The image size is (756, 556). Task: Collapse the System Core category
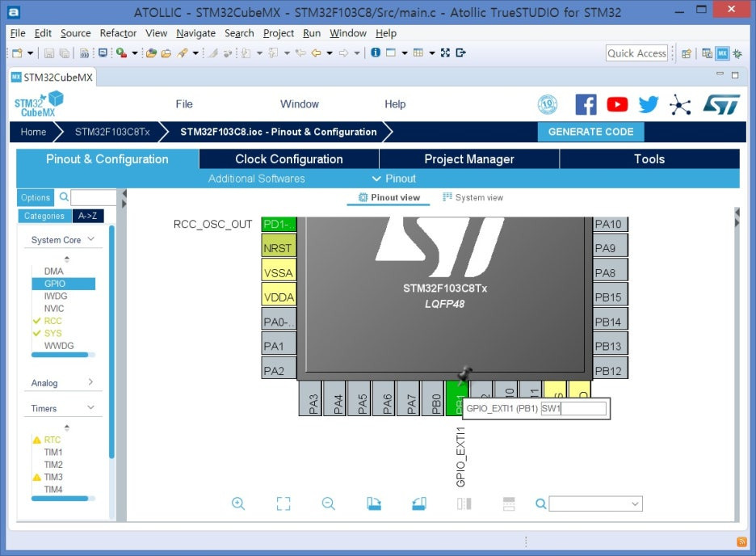(x=91, y=239)
